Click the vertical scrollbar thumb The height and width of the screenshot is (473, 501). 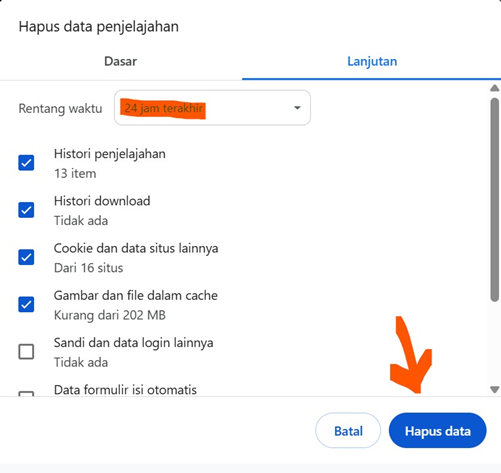pos(495,200)
